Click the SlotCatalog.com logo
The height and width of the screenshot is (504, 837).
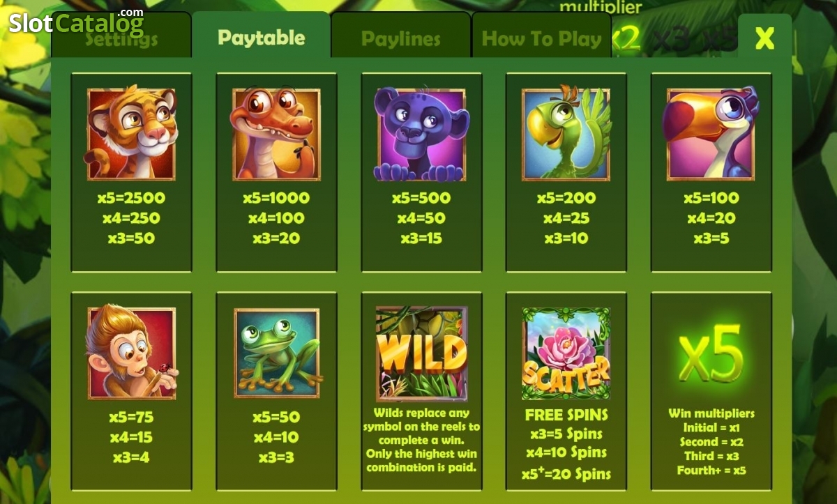[76, 22]
